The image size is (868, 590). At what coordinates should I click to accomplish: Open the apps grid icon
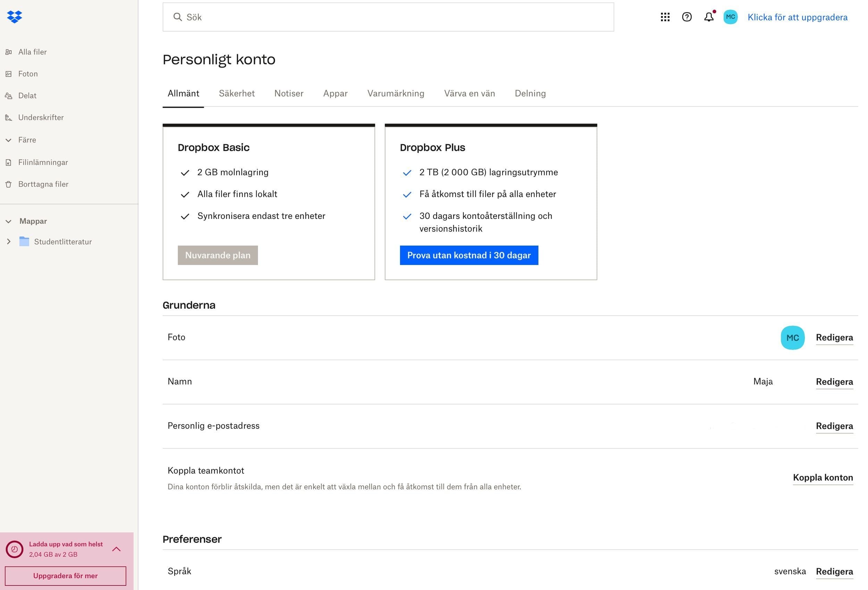pyautogui.click(x=665, y=17)
